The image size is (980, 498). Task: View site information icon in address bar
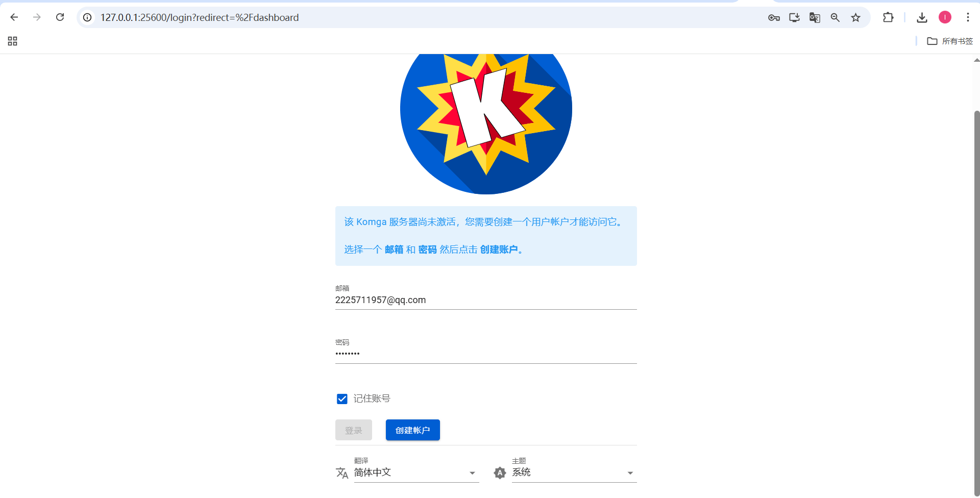[x=87, y=17]
